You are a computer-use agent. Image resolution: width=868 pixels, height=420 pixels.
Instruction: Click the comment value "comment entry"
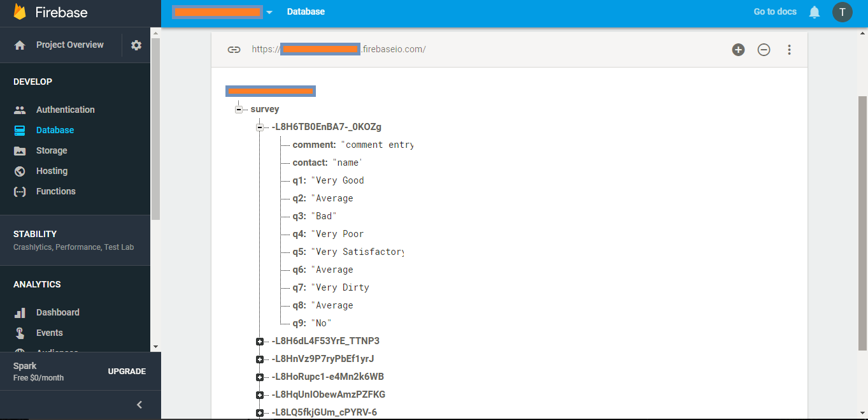click(377, 145)
